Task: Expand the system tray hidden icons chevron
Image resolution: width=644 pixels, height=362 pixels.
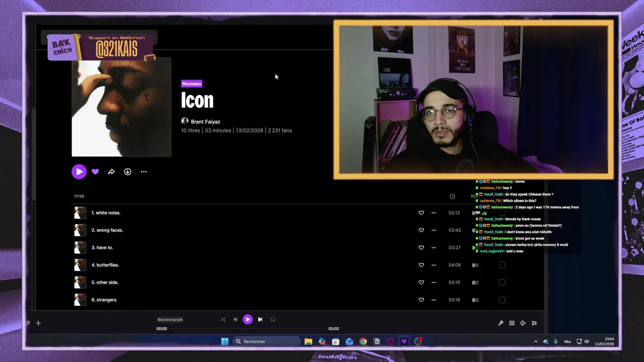Action: point(535,341)
